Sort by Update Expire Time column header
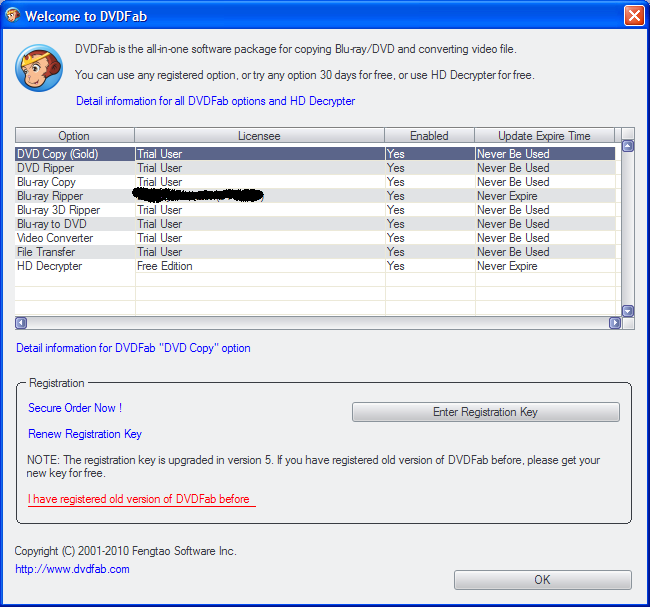The image size is (650, 607). pyautogui.click(x=544, y=136)
